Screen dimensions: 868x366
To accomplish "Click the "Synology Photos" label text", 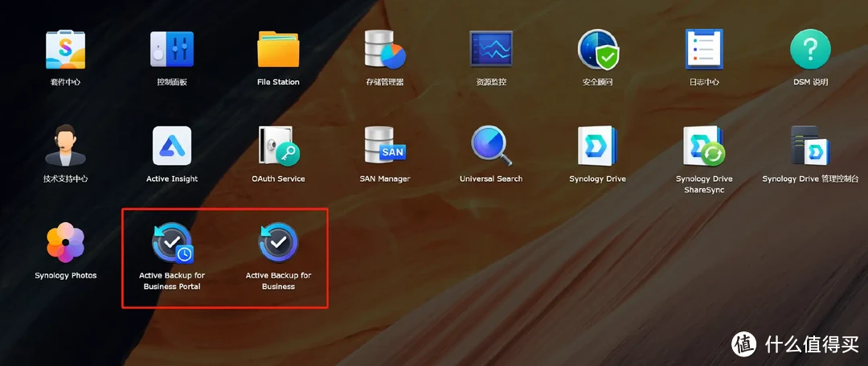I will pyautogui.click(x=65, y=276).
